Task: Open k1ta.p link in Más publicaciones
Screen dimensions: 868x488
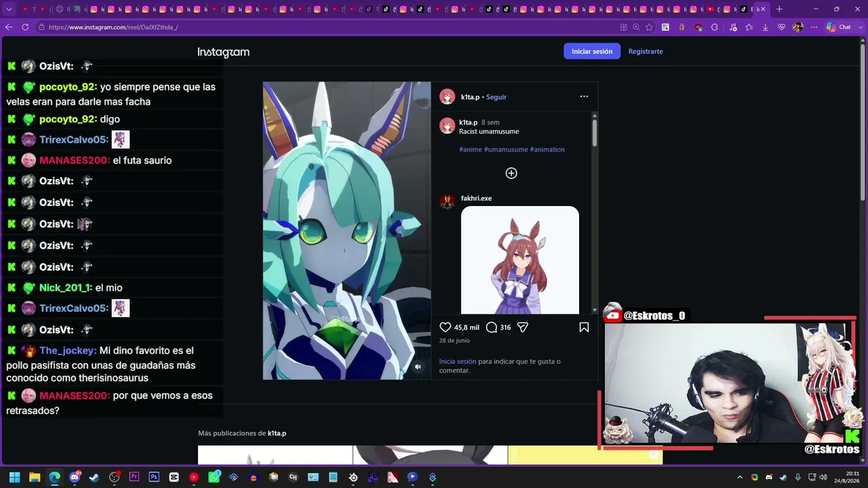Action: (277, 433)
